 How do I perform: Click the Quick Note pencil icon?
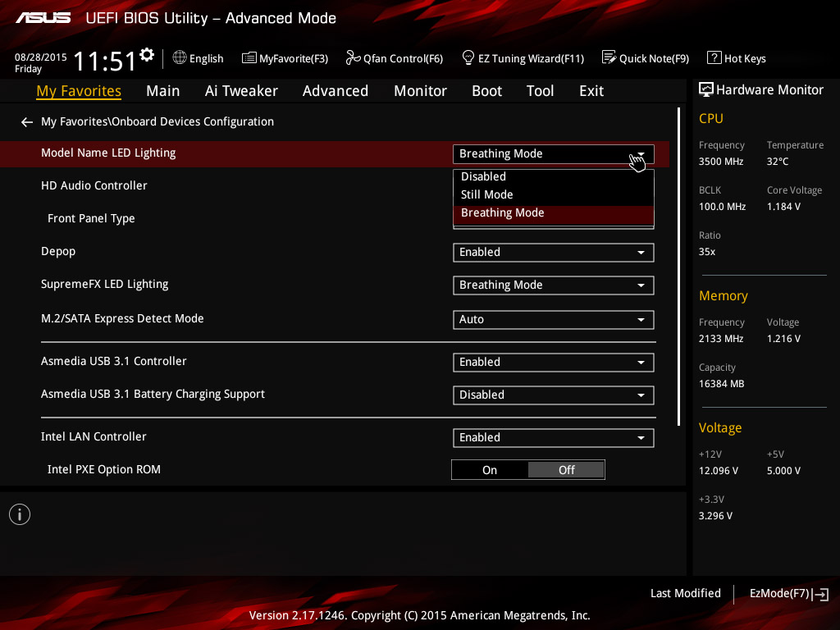click(x=609, y=57)
